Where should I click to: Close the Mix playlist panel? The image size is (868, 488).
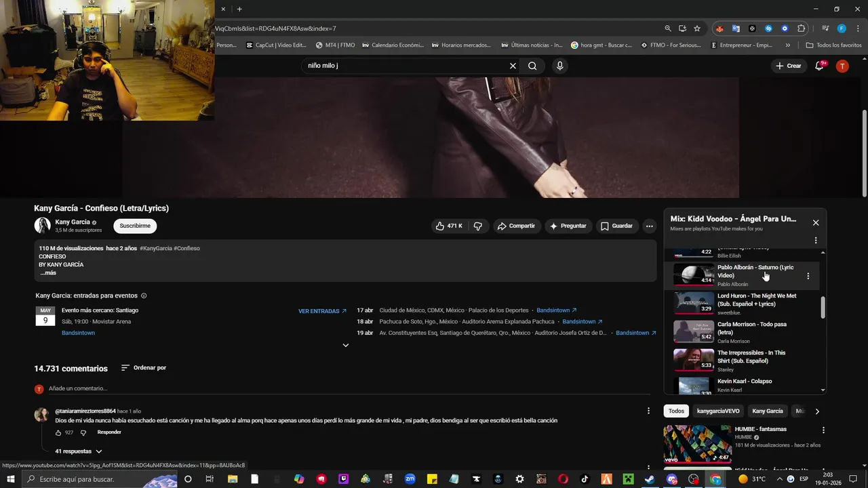(816, 222)
